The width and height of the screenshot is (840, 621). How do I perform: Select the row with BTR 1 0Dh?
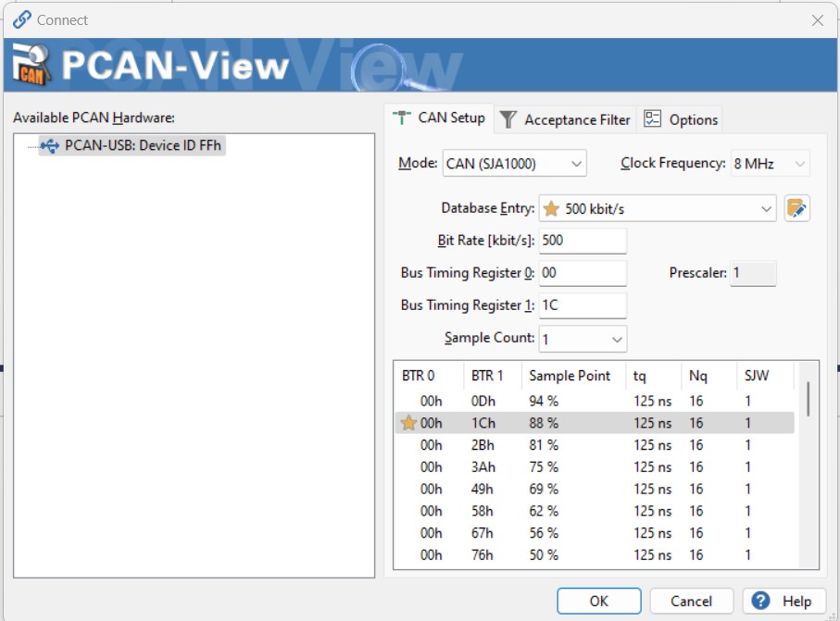tap(595, 401)
